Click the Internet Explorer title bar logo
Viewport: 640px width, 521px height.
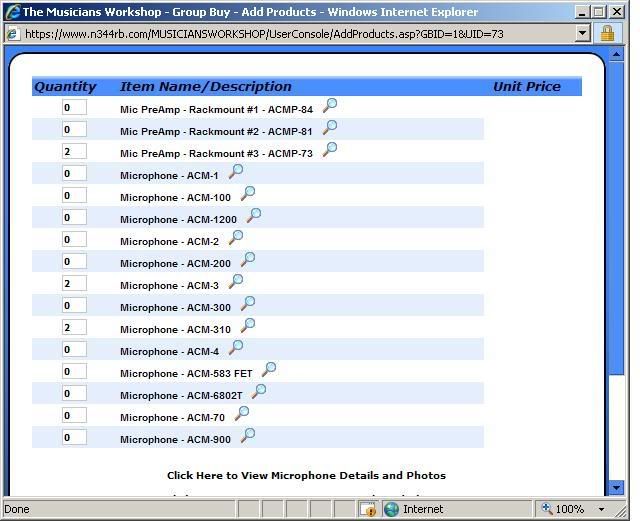pyautogui.click(x=12, y=11)
